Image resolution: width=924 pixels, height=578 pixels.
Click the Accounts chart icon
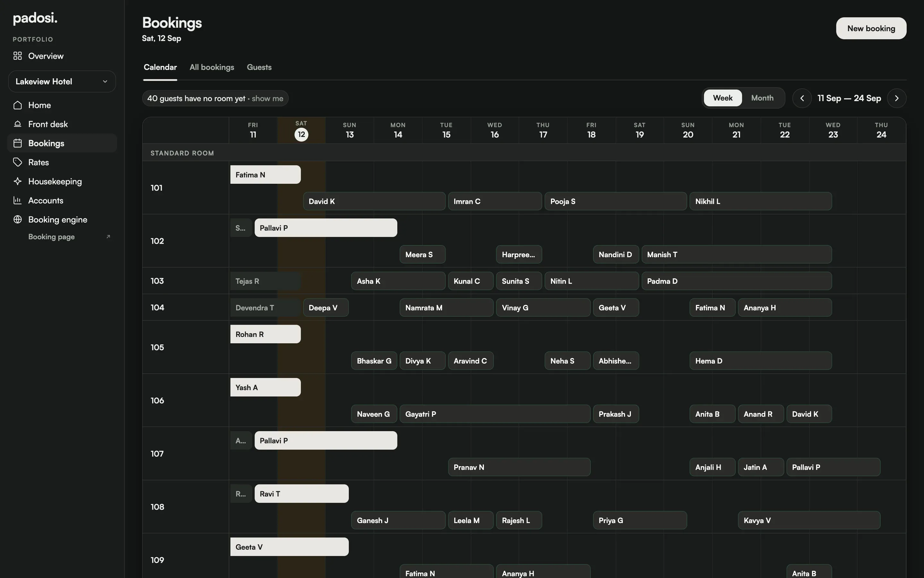[x=18, y=200]
